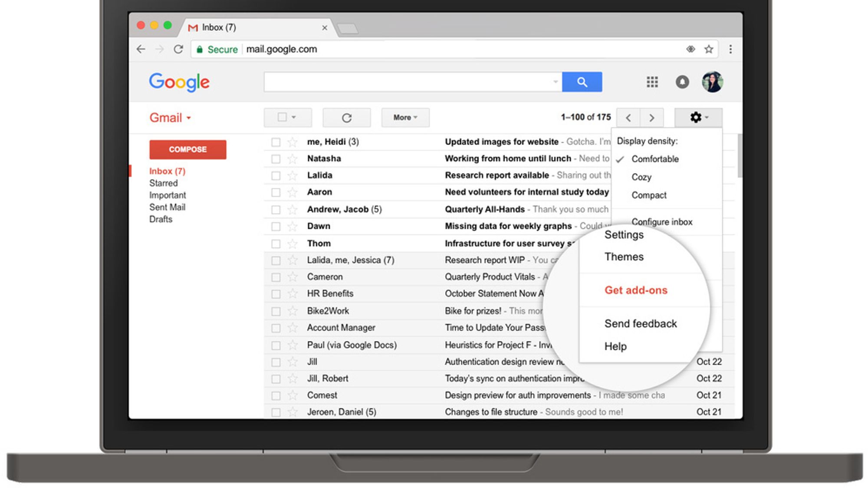
Task: Click the browser back arrow
Action: (141, 49)
